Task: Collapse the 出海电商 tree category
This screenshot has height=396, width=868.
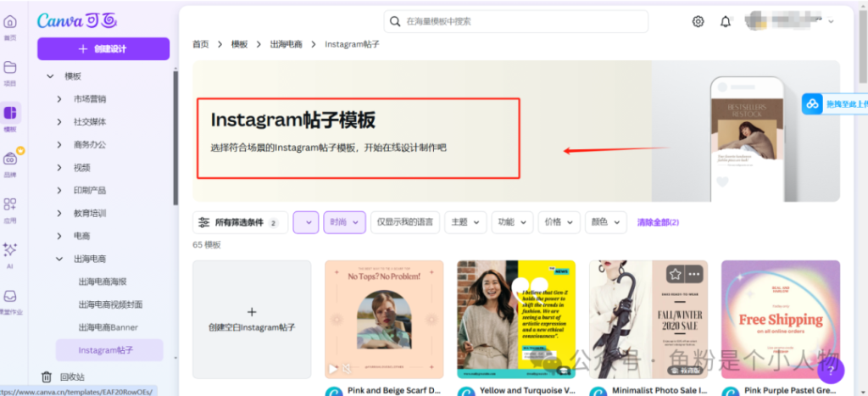Action: 59,259
